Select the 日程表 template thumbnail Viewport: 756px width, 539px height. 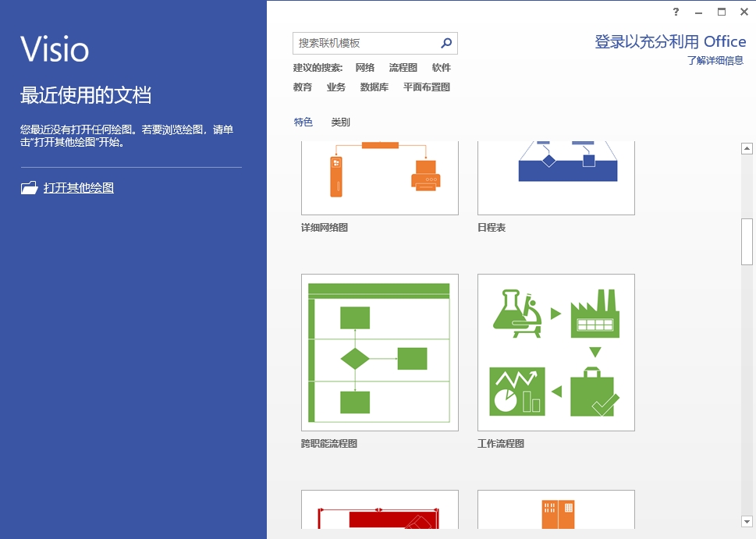[556, 178]
